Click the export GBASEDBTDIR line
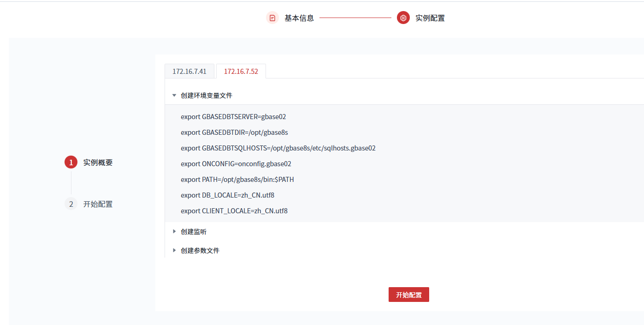Image resolution: width=644 pixels, height=325 pixels. tap(234, 132)
